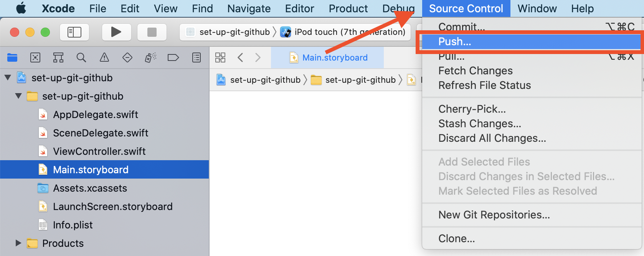Open the Navigate menu
Screen dimensions: 644x256
pyautogui.click(x=249, y=8)
